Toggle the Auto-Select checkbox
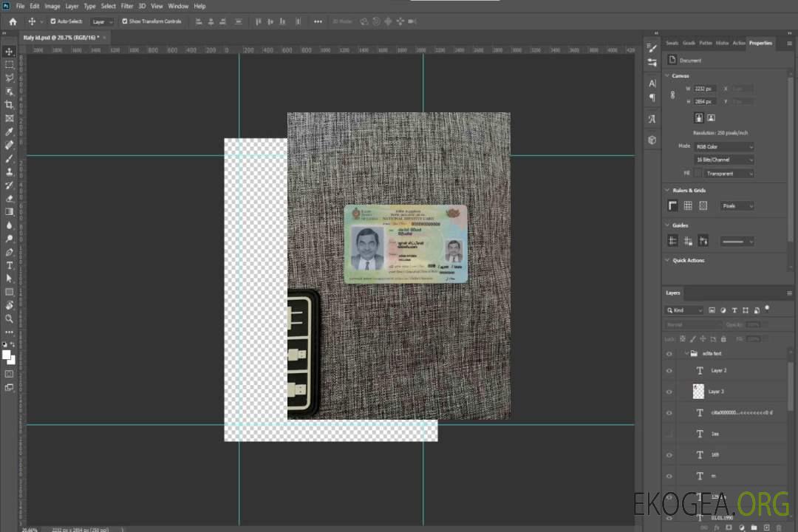The width and height of the screenshot is (798, 532). tap(53, 21)
